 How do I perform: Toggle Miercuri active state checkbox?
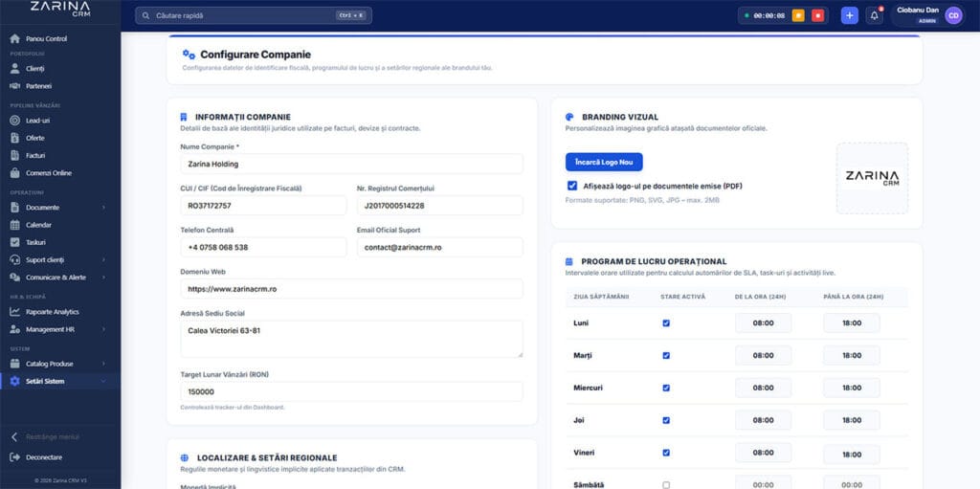(666, 388)
